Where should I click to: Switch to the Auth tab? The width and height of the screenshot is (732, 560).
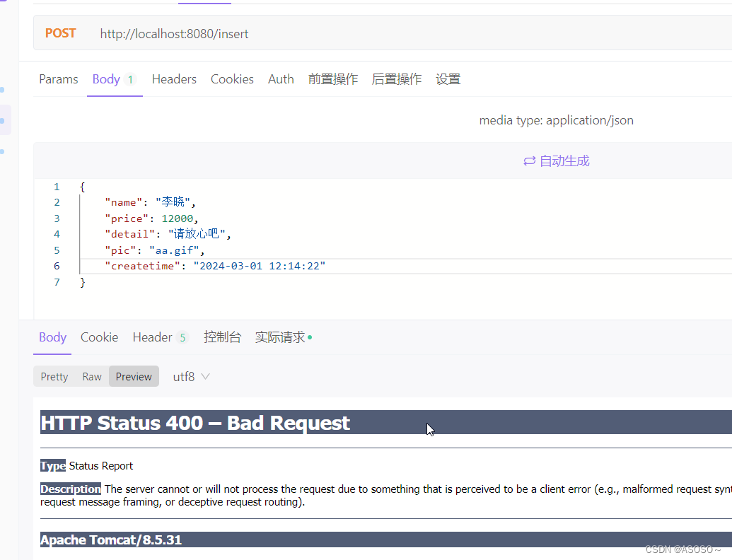[x=281, y=79]
